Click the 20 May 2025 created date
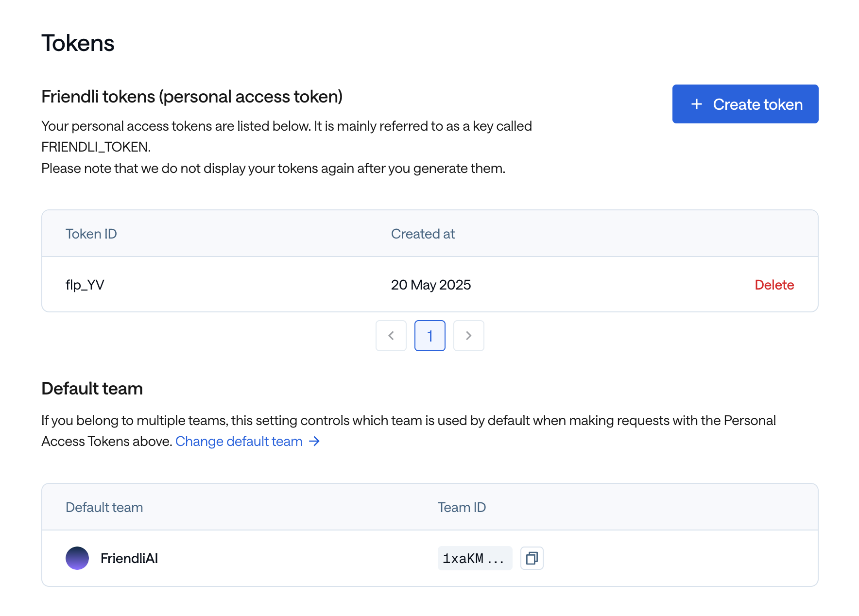859x616 pixels. [431, 285]
